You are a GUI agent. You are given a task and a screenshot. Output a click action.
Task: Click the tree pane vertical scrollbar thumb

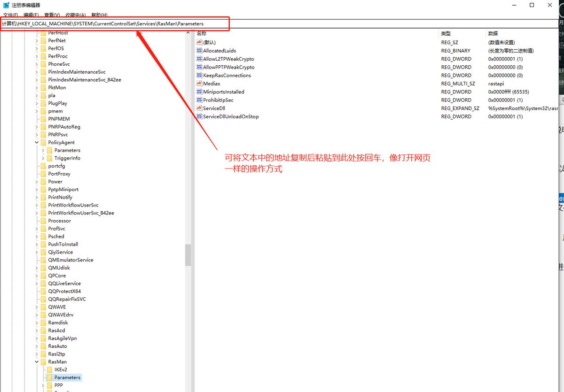[x=188, y=255]
